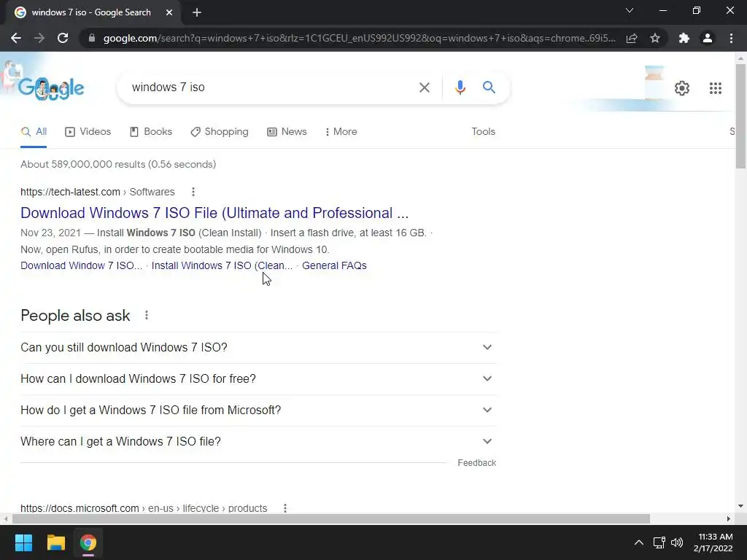Screen dimensions: 747x560
Task: Open volume control tray icon
Action: (x=677, y=542)
